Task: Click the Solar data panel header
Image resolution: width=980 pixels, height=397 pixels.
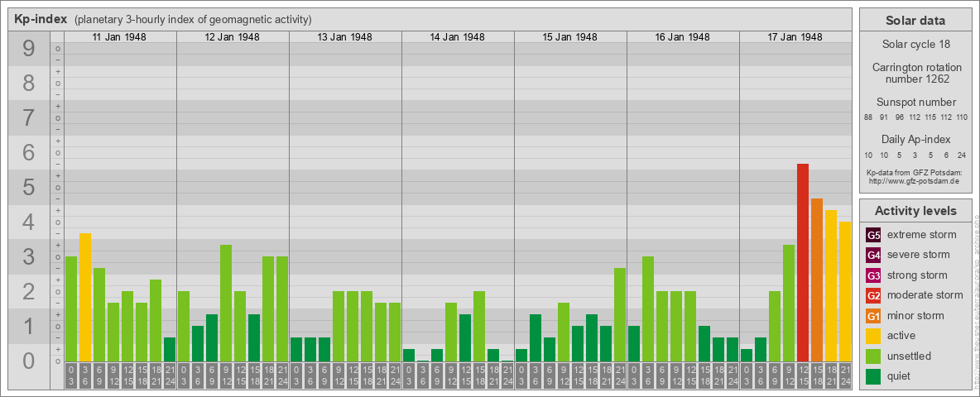Action: pos(915,21)
